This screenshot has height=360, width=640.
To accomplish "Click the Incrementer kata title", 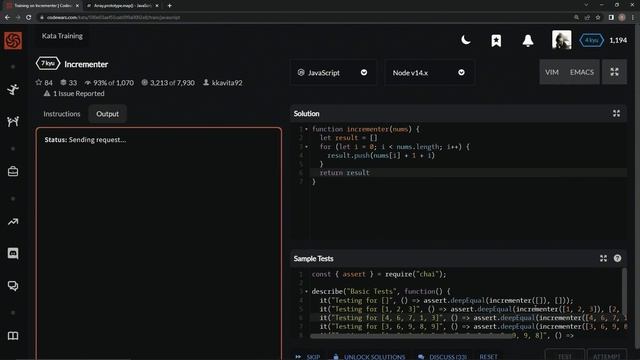I will click(x=86, y=64).
